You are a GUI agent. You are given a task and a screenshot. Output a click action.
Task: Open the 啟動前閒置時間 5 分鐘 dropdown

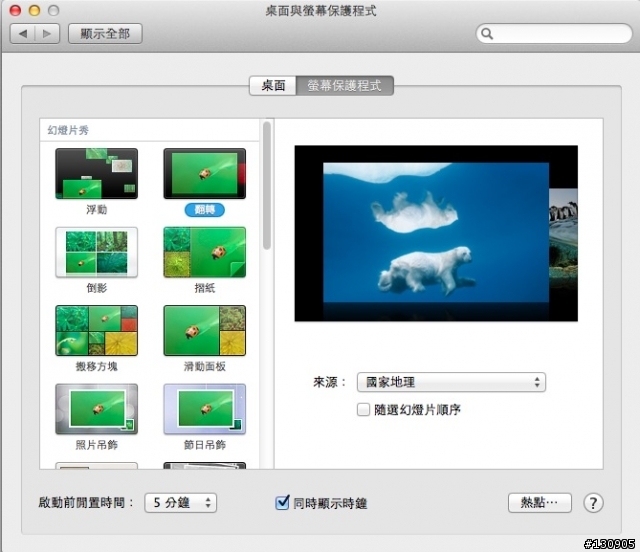tap(180, 503)
